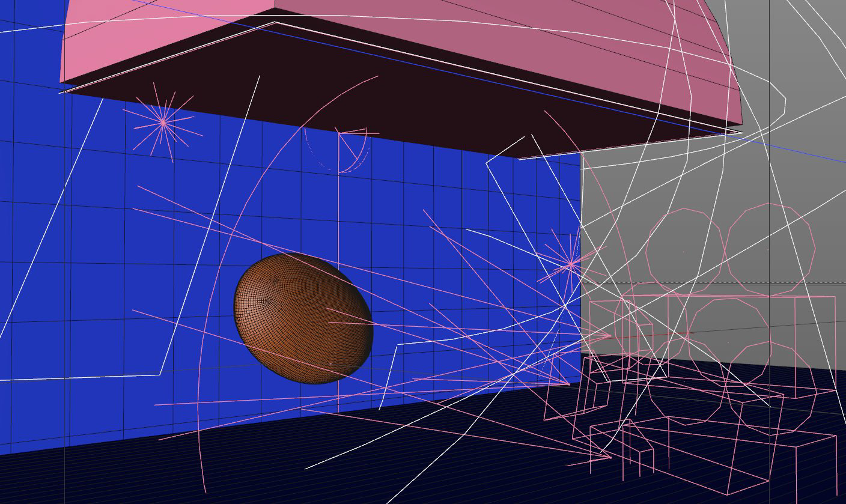
Task: Click the pink starburst gizmo near the gray wall edge
Action: tap(570, 263)
